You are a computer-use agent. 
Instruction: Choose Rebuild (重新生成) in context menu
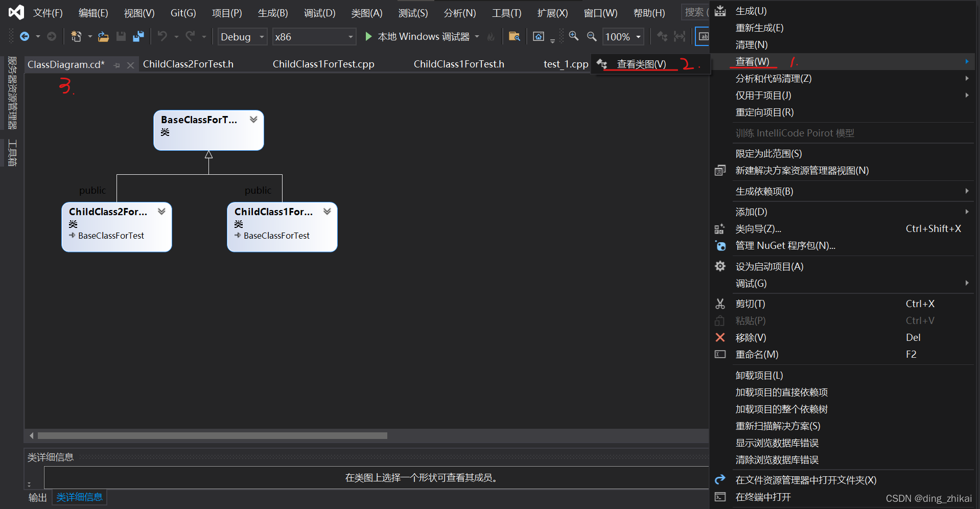pos(759,28)
